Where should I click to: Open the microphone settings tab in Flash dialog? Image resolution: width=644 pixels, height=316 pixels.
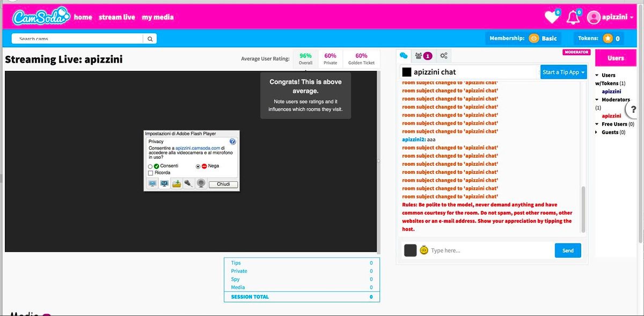(x=188, y=183)
